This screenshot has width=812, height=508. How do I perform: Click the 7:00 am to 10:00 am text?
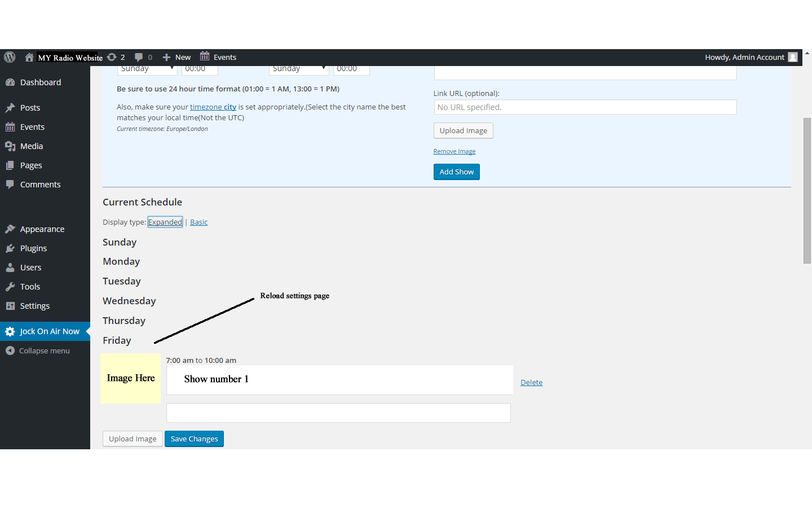201,360
